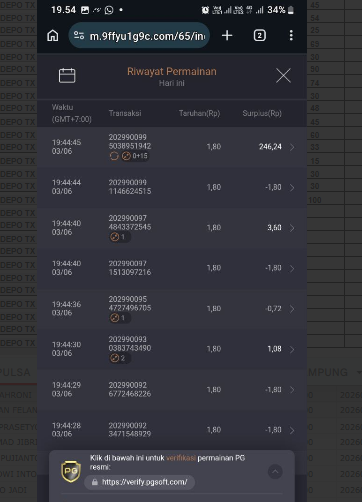Click the Hari ini subtitle
The image size is (362, 502).
172,83
